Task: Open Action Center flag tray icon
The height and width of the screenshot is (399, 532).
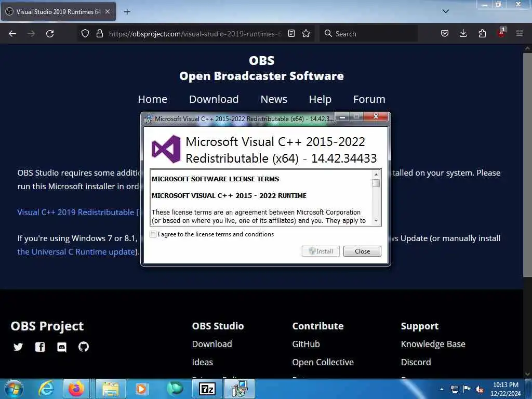Action: (x=467, y=389)
